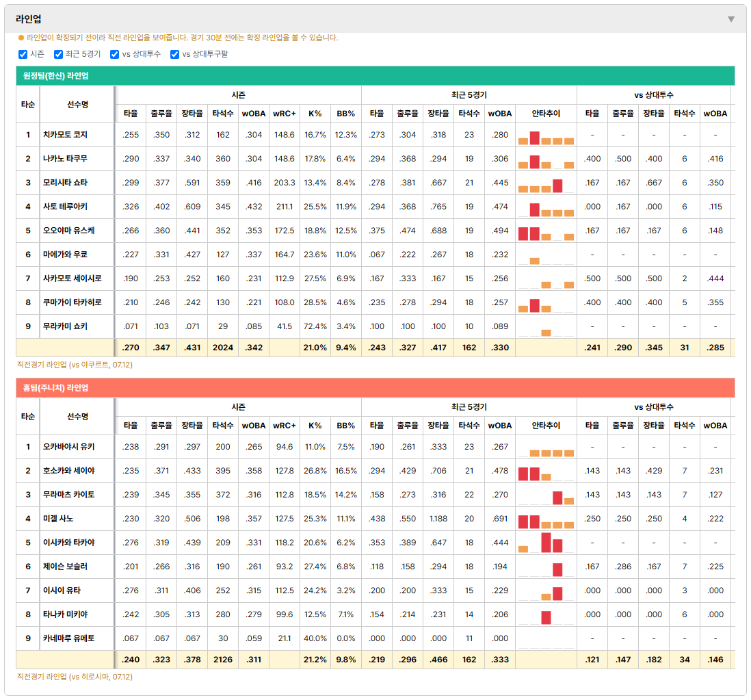
Task: Open player 무라마츠 카이토
Action: point(68,495)
